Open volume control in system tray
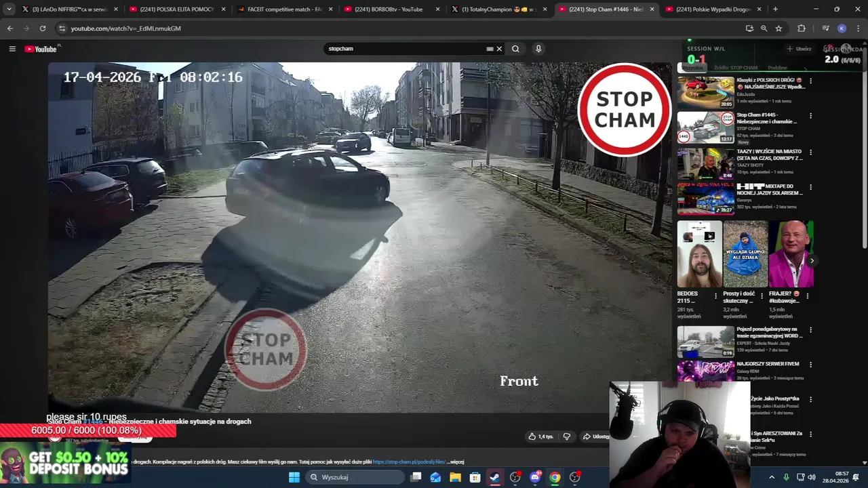 coord(812,477)
